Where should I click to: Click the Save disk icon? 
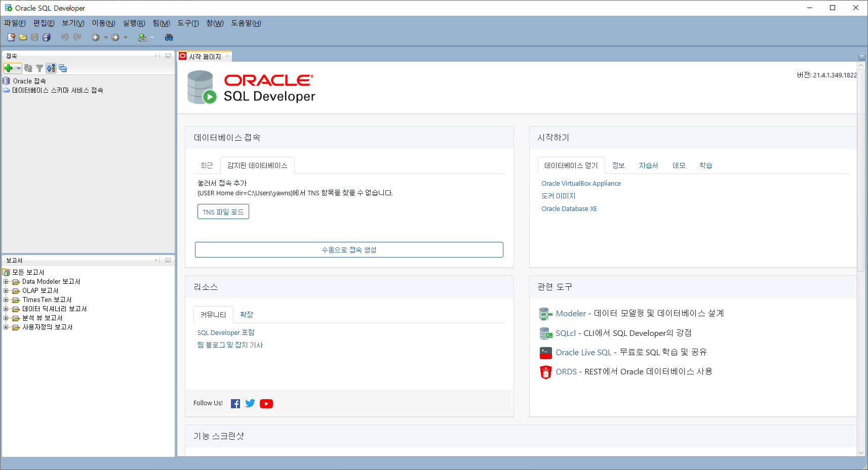point(34,37)
